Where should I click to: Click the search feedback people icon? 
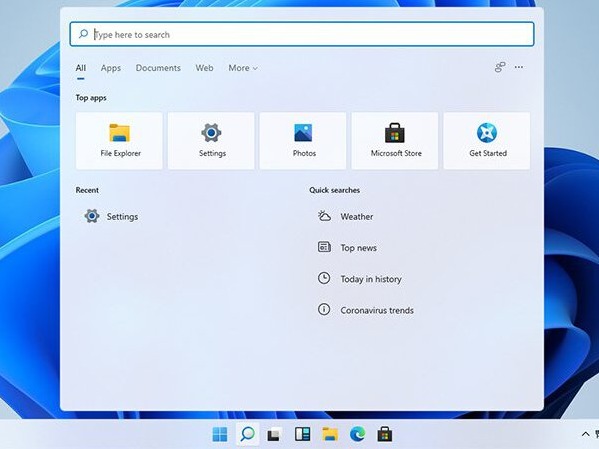500,67
